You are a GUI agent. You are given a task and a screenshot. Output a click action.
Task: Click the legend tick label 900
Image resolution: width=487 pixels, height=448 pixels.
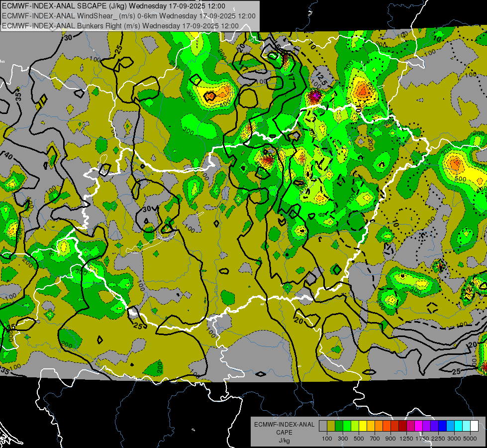390,439
